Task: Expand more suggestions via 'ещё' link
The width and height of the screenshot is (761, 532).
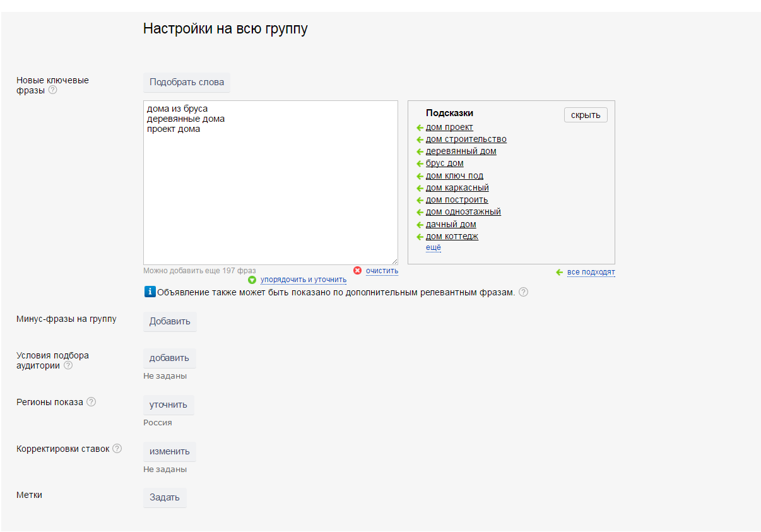Action: point(433,247)
